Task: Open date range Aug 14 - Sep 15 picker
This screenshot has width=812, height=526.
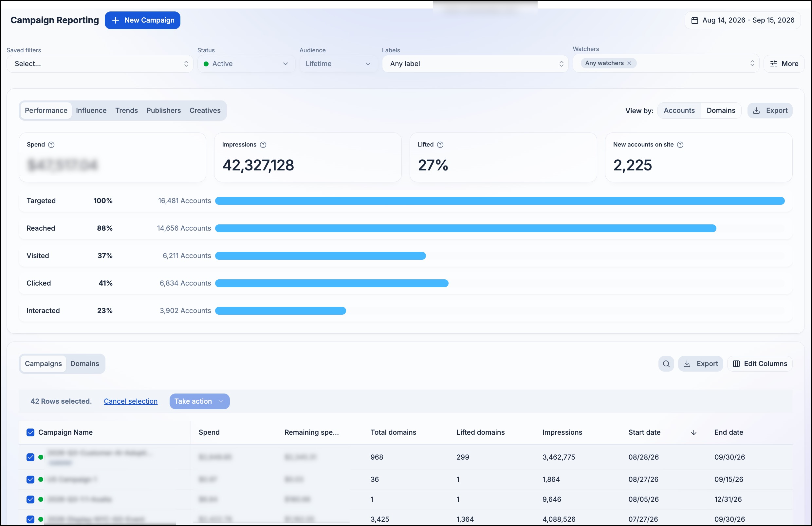Action: (x=742, y=21)
